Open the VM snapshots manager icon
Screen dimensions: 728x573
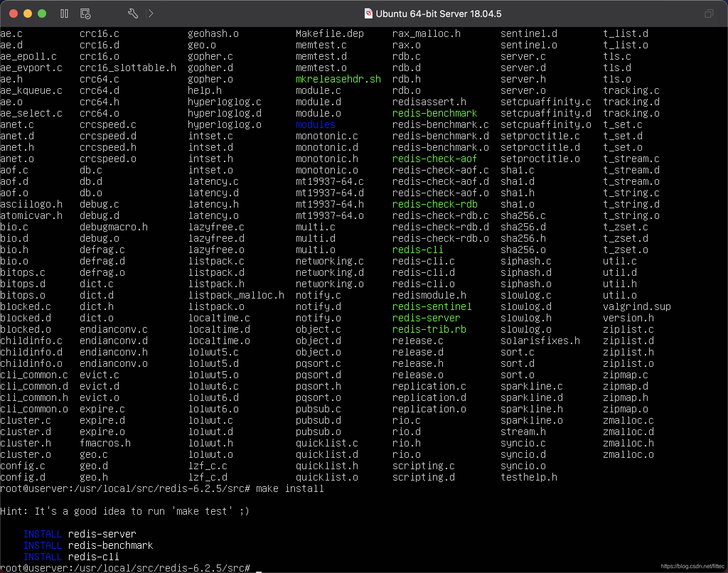click(85, 14)
